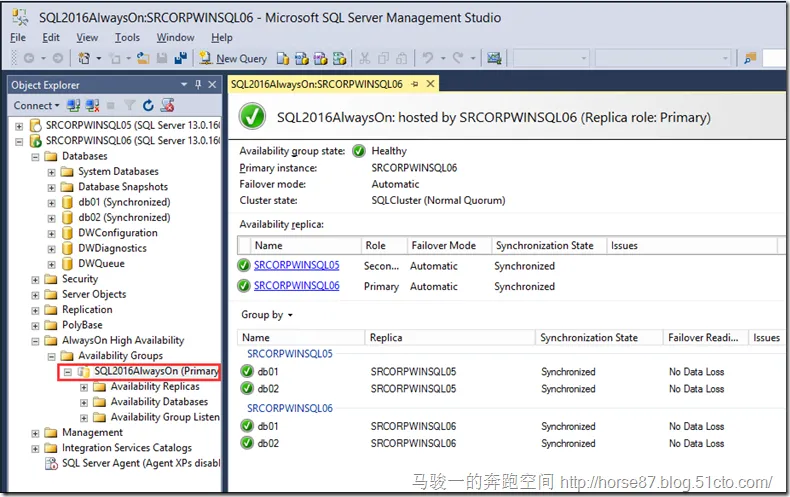Click the New Project toolbar icon

point(84,58)
